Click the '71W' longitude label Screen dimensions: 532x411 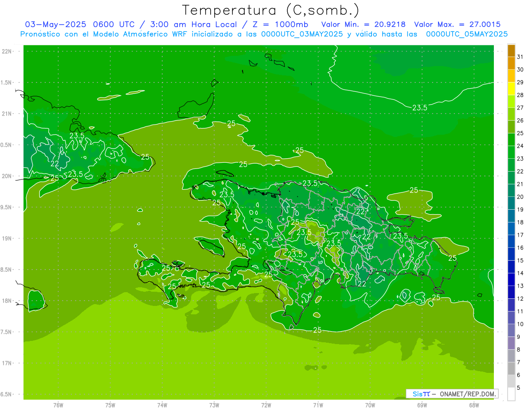(x=318, y=405)
